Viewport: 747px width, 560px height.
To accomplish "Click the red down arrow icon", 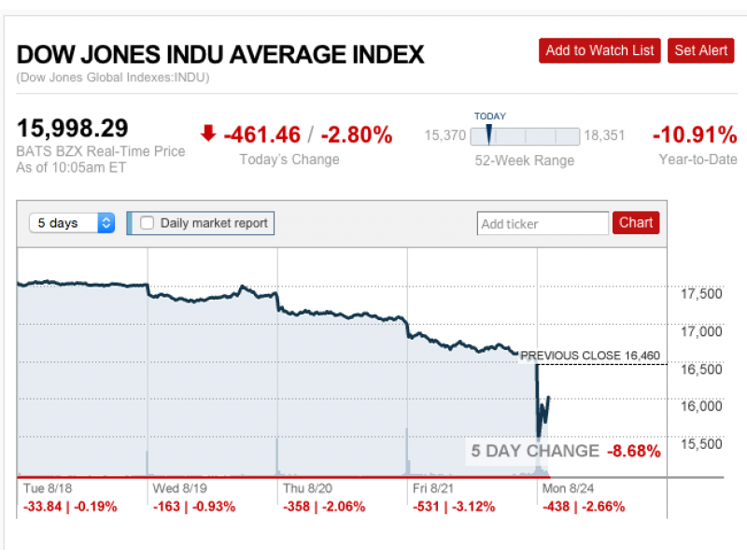I will pos(207,134).
